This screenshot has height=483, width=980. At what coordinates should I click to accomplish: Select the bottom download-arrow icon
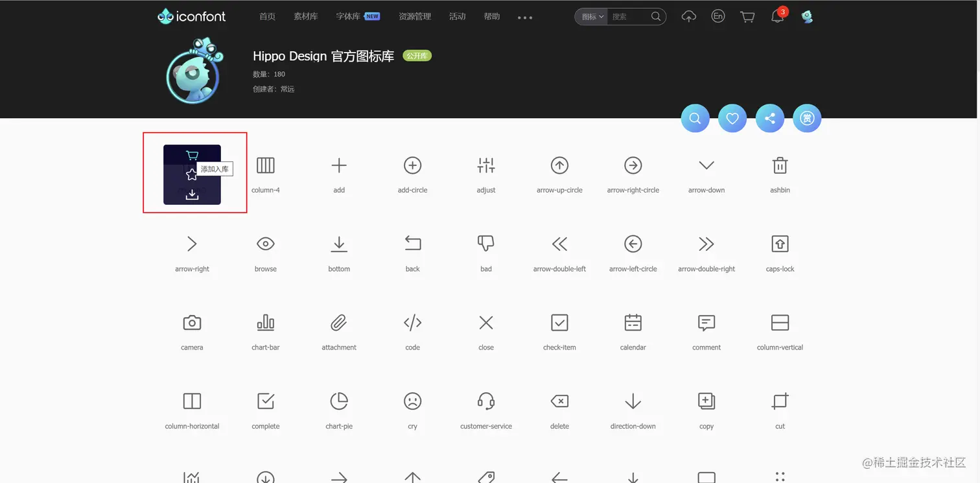339,244
